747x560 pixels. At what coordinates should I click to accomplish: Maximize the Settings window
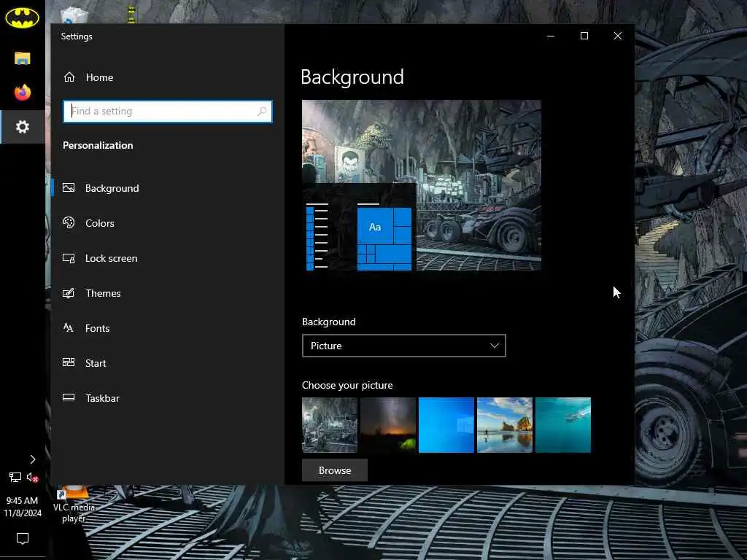point(584,36)
